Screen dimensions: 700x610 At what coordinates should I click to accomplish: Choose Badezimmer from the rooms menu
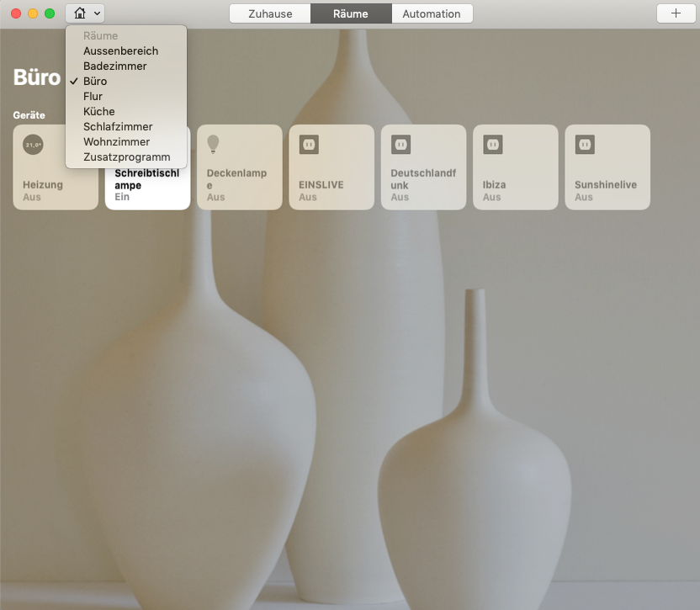(126, 66)
